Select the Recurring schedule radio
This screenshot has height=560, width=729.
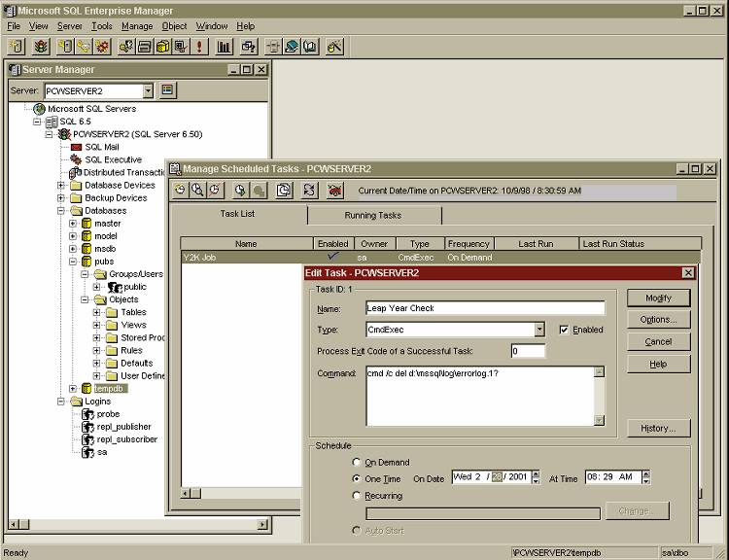pyautogui.click(x=357, y=496)
